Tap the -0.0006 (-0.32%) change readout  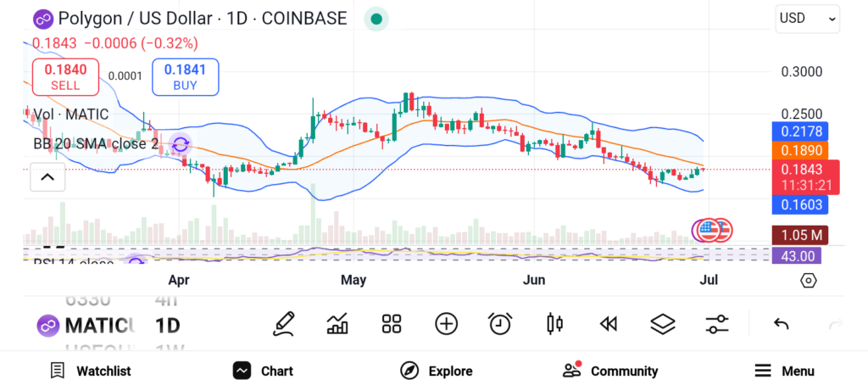click(x=141, y=43)
